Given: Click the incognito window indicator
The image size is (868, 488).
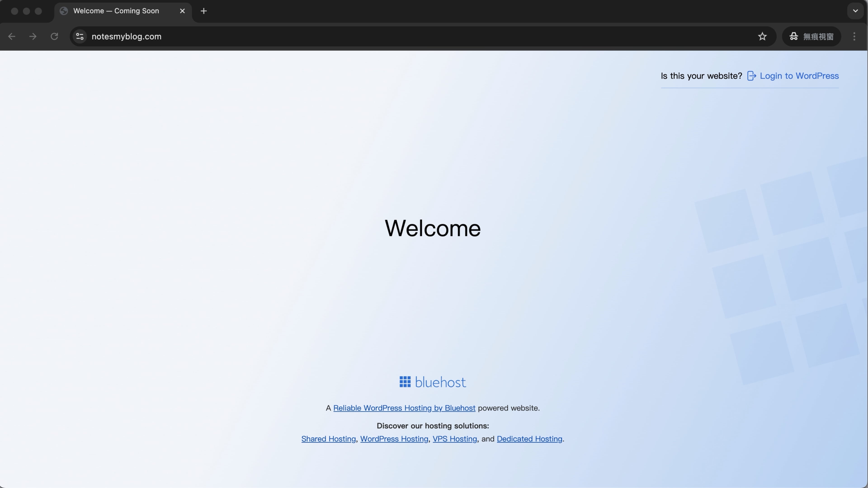Looking at the screenshot, I should click(811, 36).
